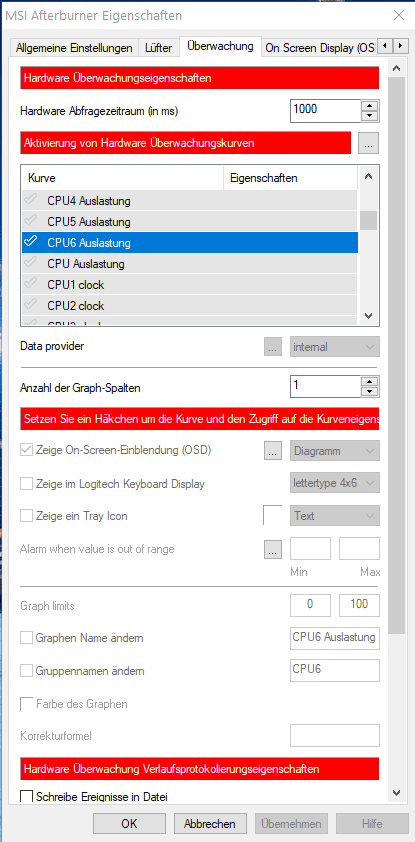Screen dimensions: 415x842
Task: Toggle the checkmark next to CPU5 Auslastung
Action: [x=31, y=221]
